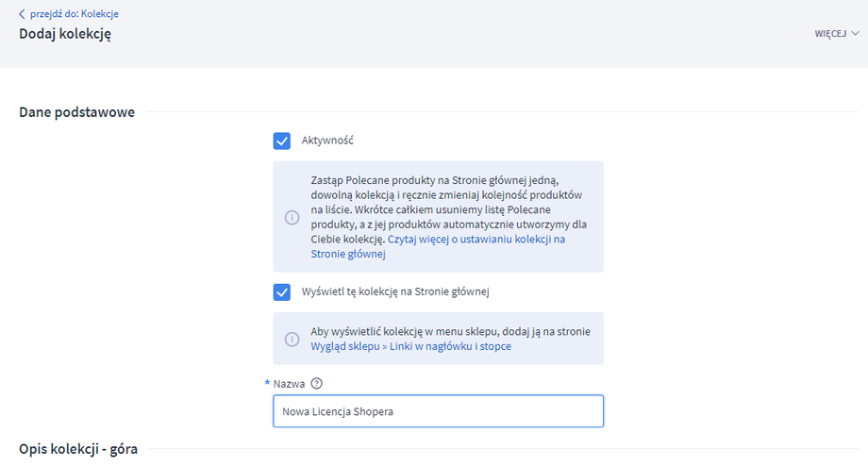The image size is (868, 466).
Task: Click the Nazwa field label
Action: pyautogui.click(x=289, y=384)
